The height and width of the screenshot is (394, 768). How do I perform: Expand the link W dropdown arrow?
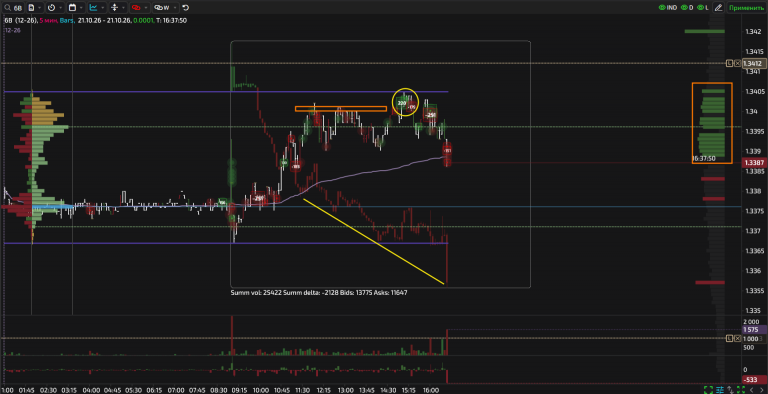click(175, 8)
